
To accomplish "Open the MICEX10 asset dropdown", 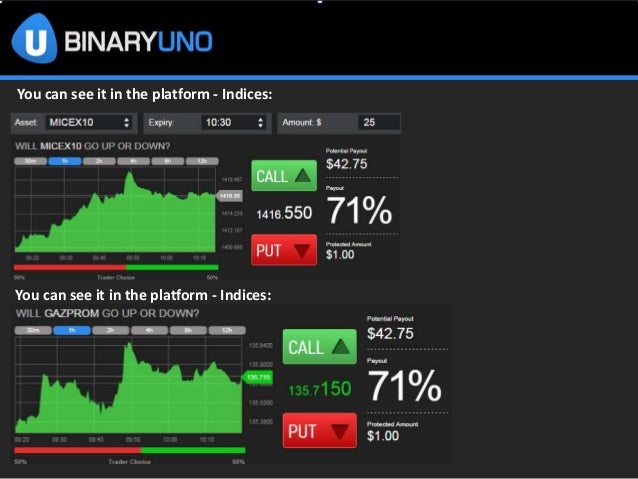I will click(89, 122).
